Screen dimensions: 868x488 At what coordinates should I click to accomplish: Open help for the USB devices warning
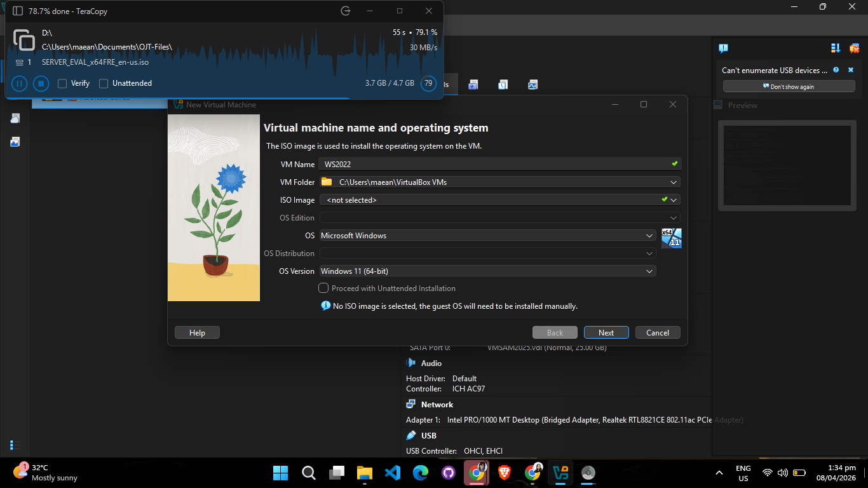[836, 70]
